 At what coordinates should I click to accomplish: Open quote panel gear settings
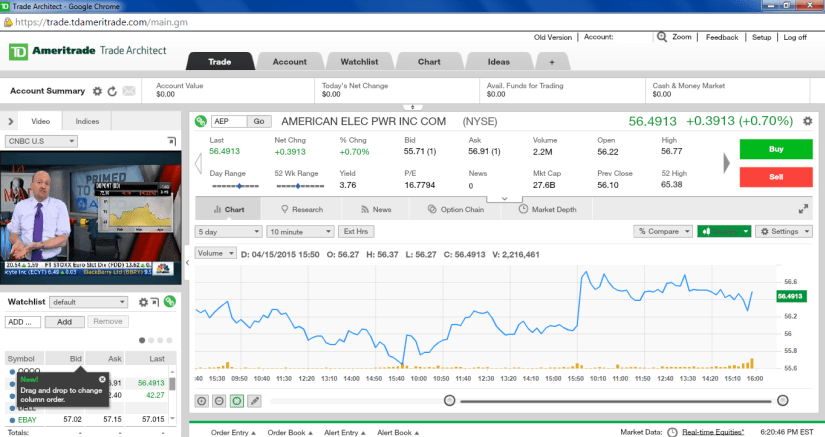pyautogui.click(x=807, y=121)
